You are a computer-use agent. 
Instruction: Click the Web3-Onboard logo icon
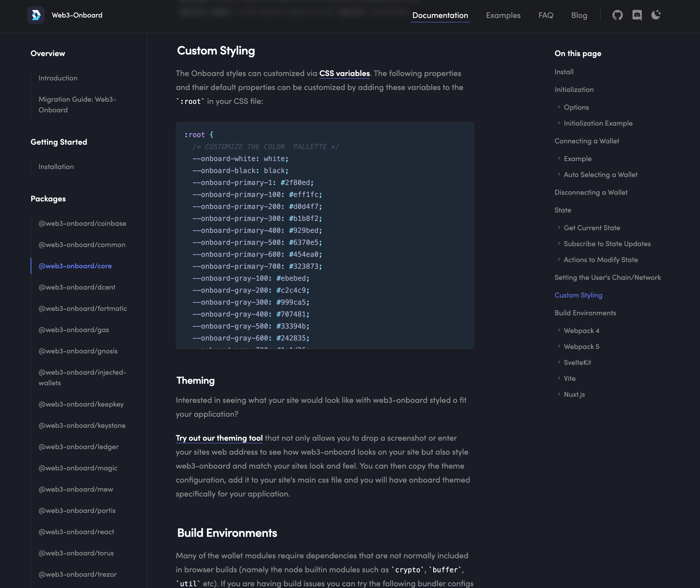pyautogui.click(x=36, y=15)
